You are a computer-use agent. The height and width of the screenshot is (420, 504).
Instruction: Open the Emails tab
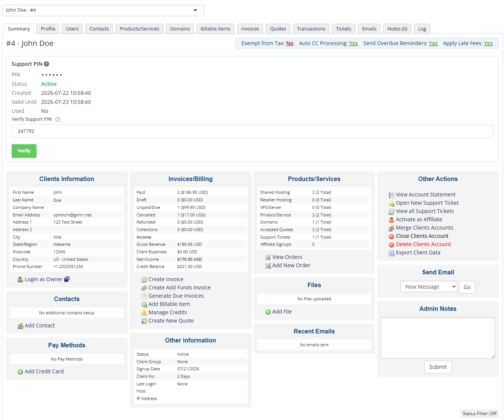point(369,29)
